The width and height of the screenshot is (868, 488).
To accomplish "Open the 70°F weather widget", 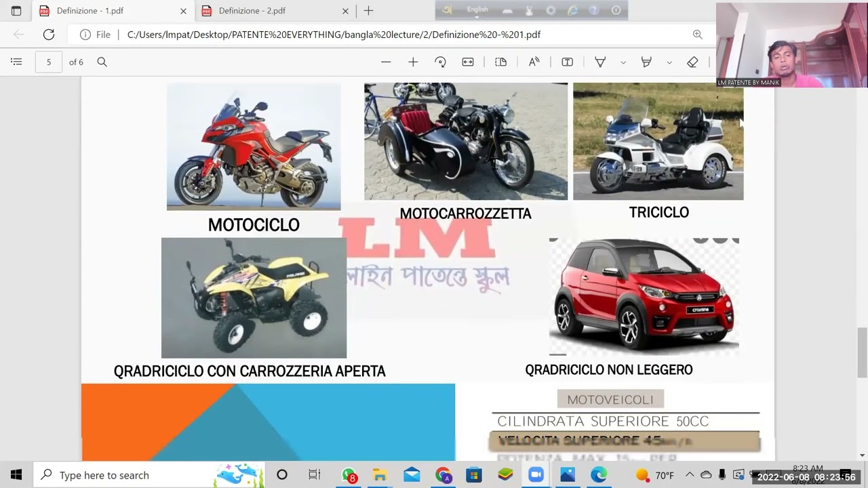I will click(654, 475).
